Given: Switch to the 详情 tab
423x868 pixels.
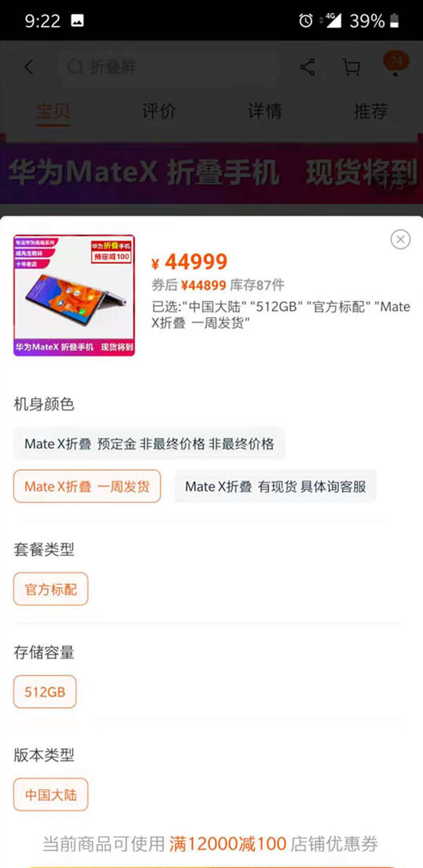Looking at the screenshot, I should pyautogui.click(x=265, y=111).
